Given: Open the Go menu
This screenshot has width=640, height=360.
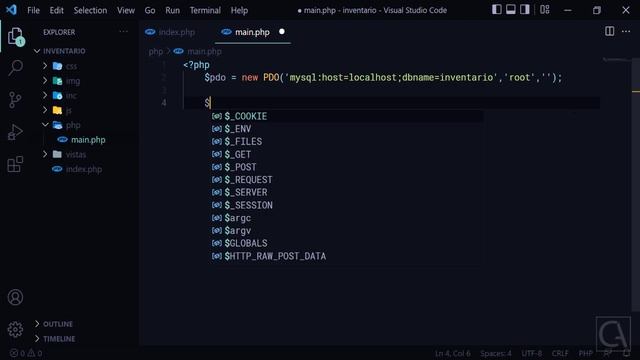Looking at the screenshot, I should 150,10.
